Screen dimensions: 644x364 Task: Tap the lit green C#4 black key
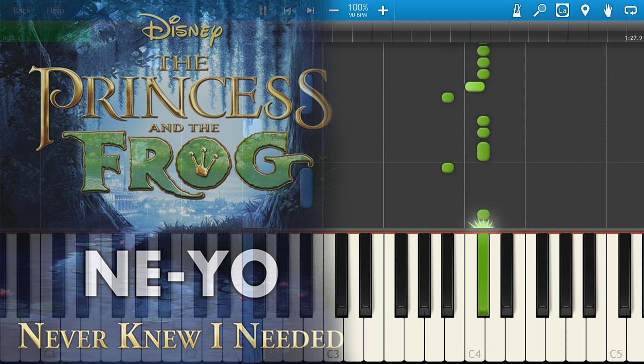pyautogui.click(x=483, y=274)
